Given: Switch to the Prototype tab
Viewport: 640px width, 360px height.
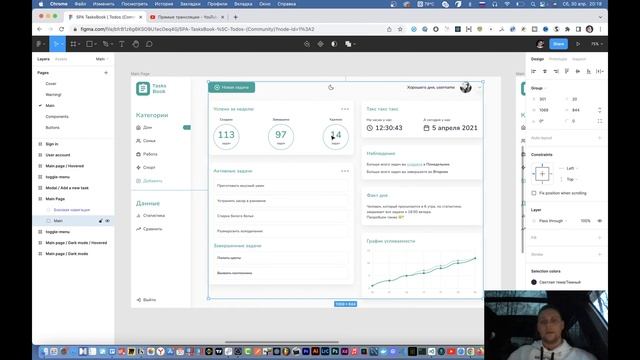Looking at the screenshot, I should [x=558, y=59].
